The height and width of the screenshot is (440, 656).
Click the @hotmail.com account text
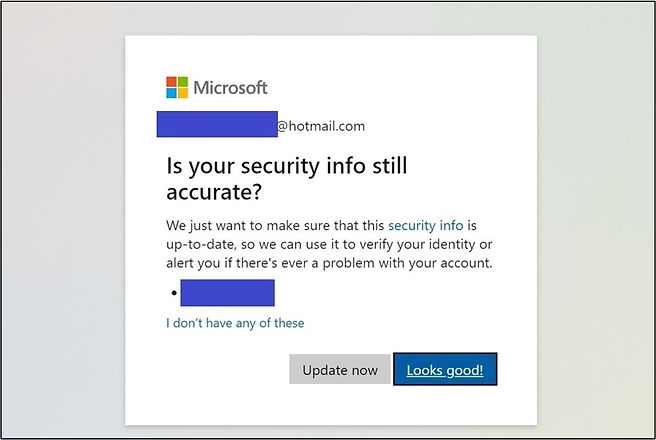[x=321, y=126]
